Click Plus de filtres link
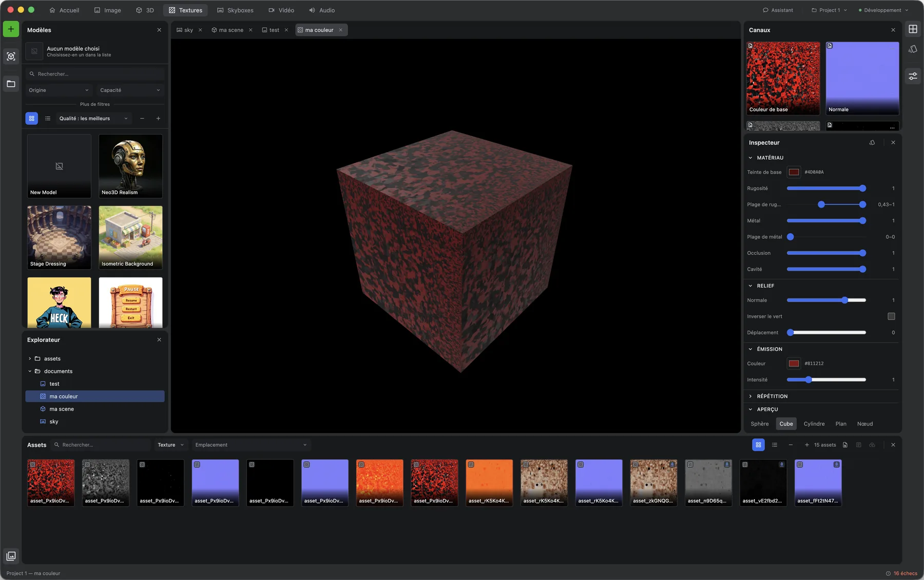 coord(95,104)
